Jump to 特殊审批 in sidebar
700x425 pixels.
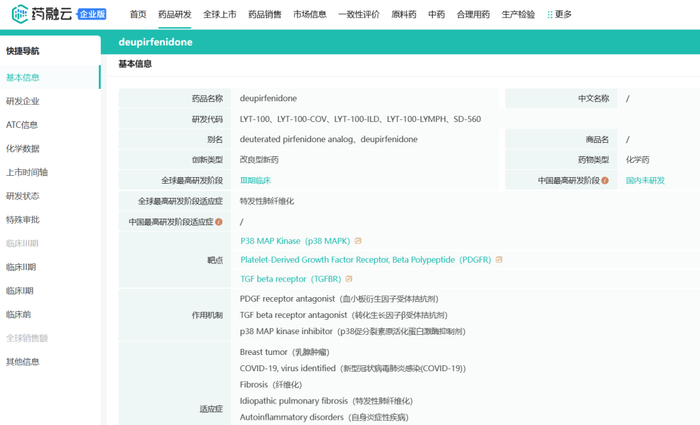point(23,220)
